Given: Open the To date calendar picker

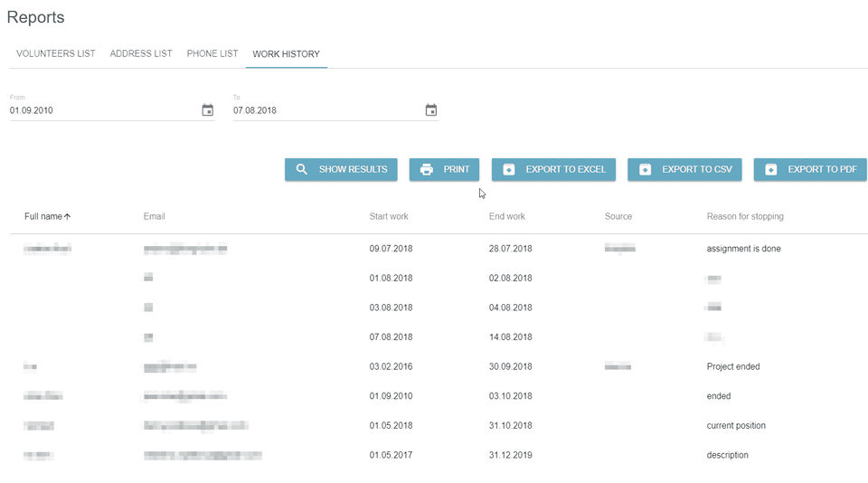Looking at the screenshot, I should pyautogui.click(x=431, y=110).
